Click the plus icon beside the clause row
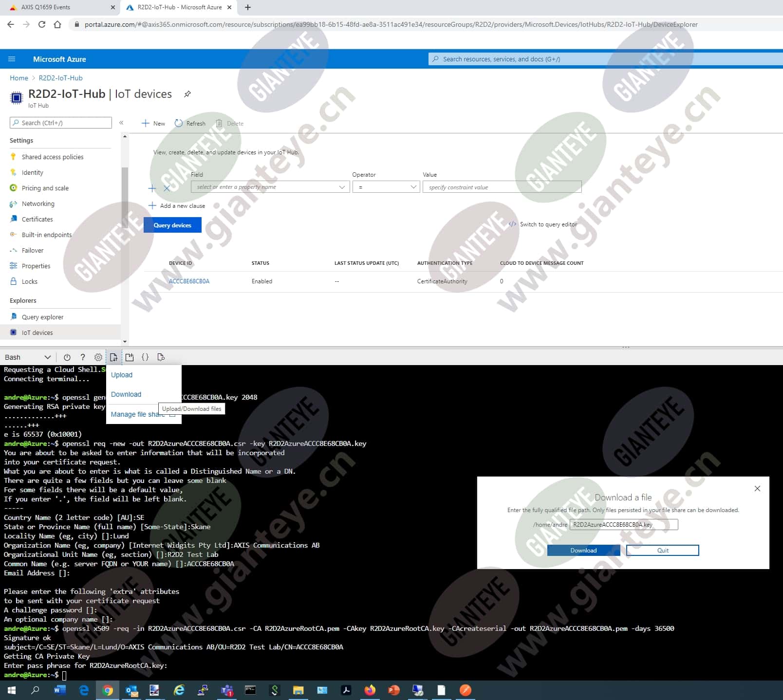Screen dimensions: 783x700 [152, 188]
